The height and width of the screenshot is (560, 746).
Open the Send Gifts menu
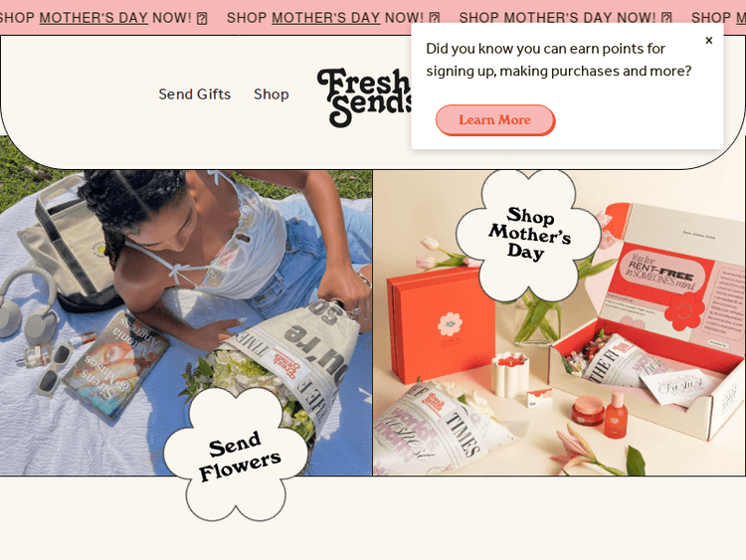click(x=195, y=94)
